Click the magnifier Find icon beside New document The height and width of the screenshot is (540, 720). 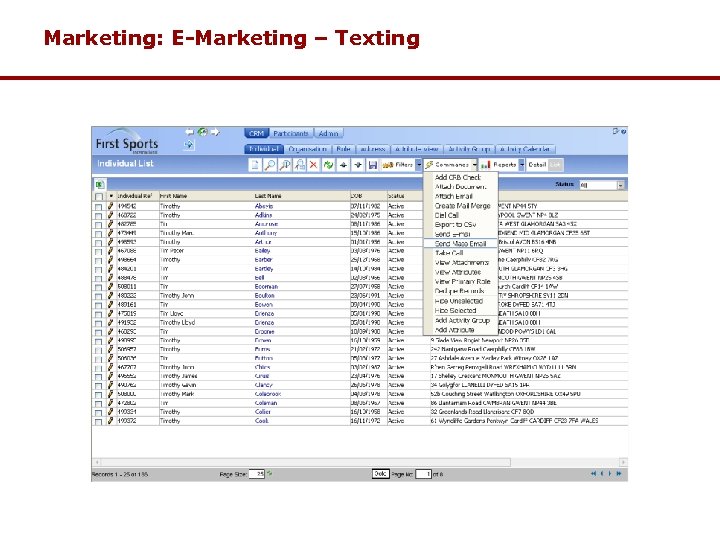270,165
